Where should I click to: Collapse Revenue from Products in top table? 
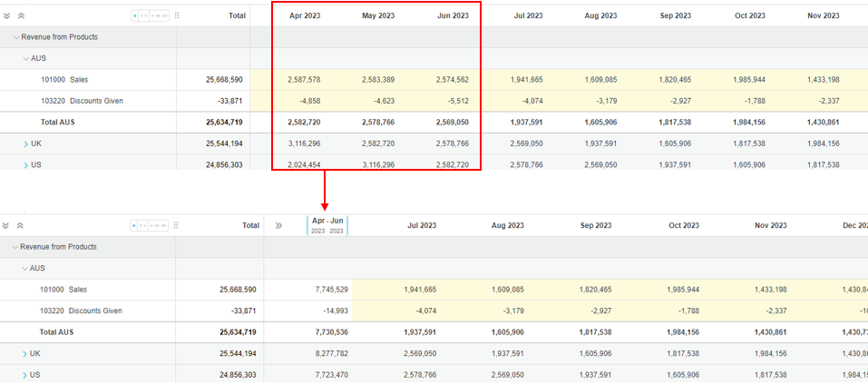click(15, 37)
